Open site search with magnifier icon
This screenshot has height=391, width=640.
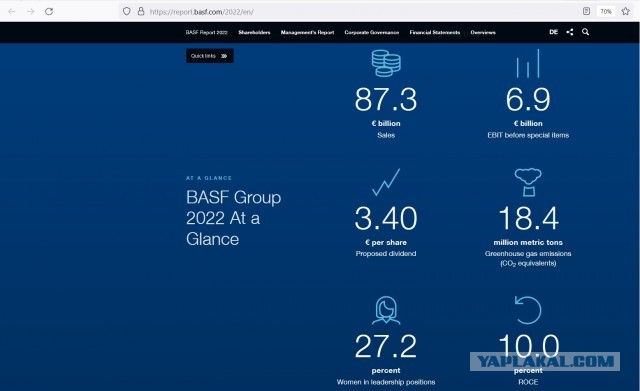coord(585,32)
